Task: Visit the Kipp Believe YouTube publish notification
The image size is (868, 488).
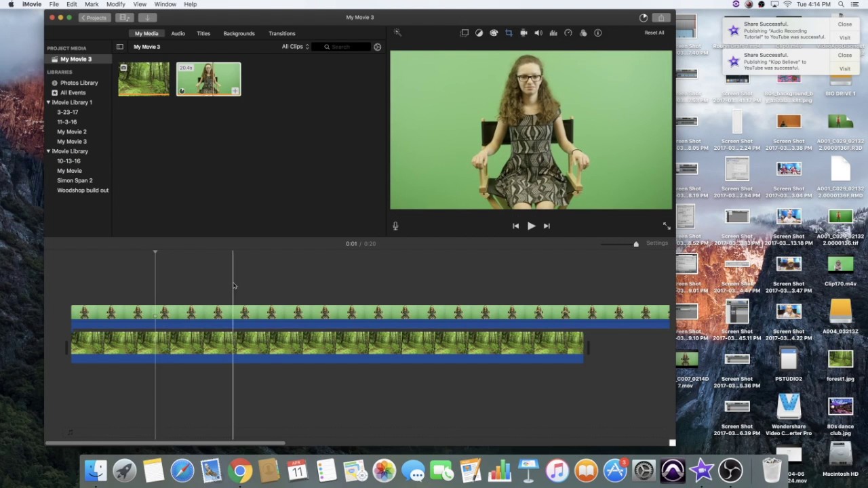Action: 844,68
